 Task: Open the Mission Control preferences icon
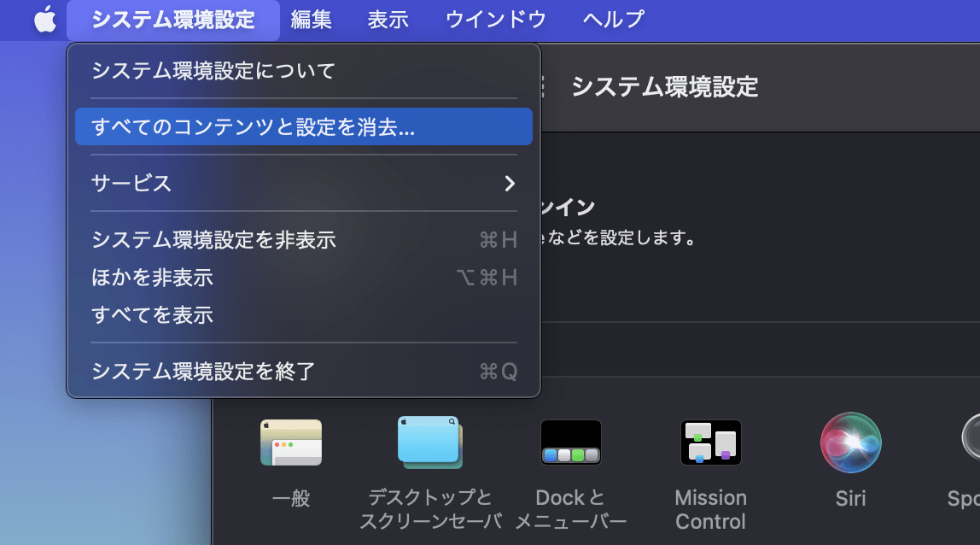pos(710,442)
